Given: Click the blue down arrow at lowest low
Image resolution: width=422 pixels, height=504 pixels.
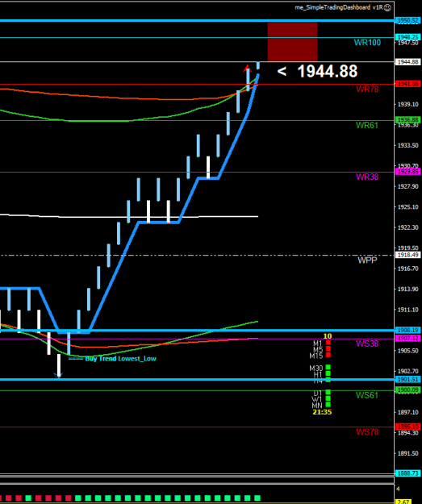Looking at the screenshot, I should coord(59,375).
